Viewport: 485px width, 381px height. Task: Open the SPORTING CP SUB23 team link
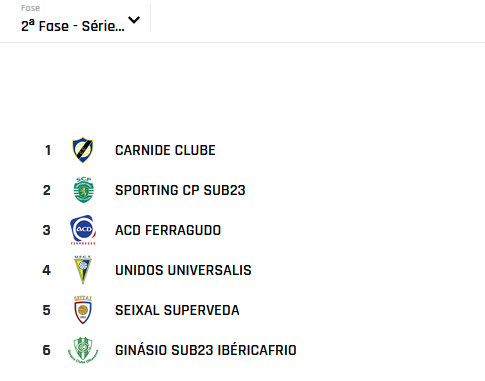180,190
